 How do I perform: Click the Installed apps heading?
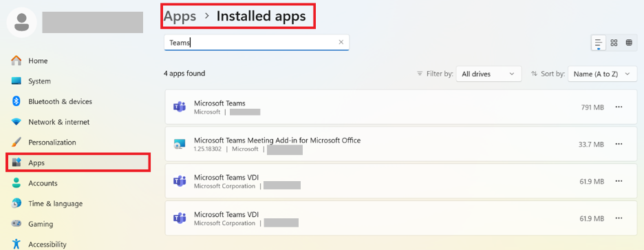point(261,16)
